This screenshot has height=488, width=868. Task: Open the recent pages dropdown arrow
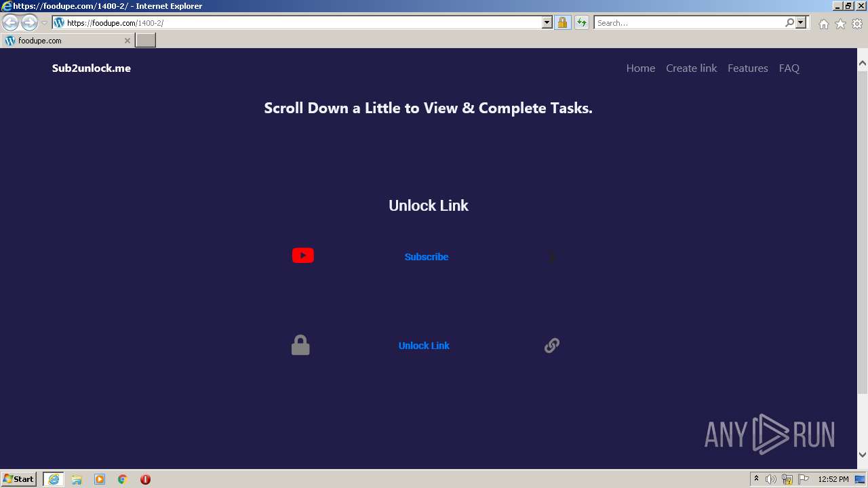click(x=44, y=22)
